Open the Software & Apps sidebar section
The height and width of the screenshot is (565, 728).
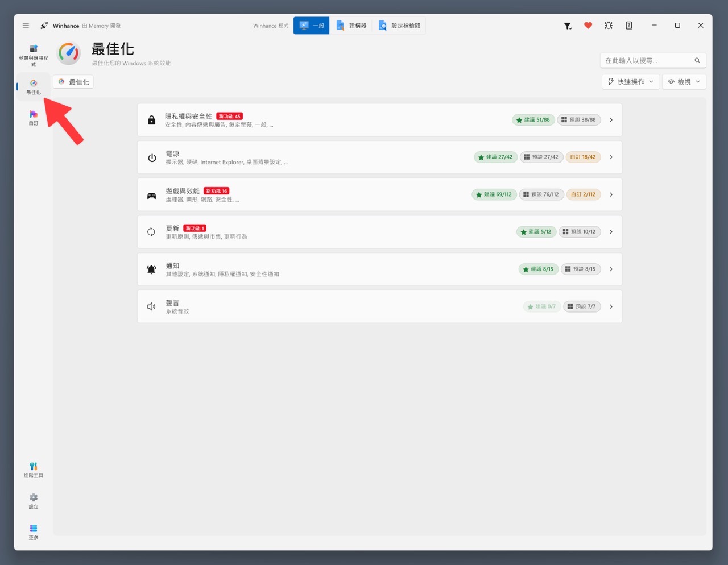click(x=34, y=56)
